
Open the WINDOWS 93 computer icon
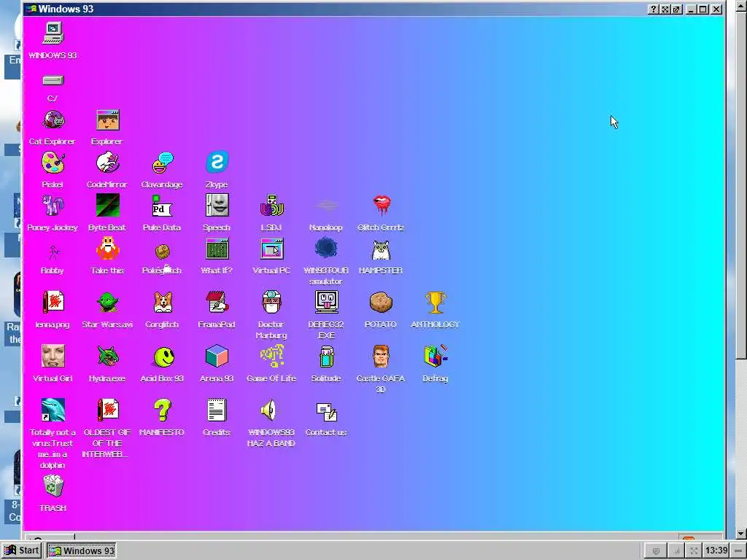pos(53,34)
